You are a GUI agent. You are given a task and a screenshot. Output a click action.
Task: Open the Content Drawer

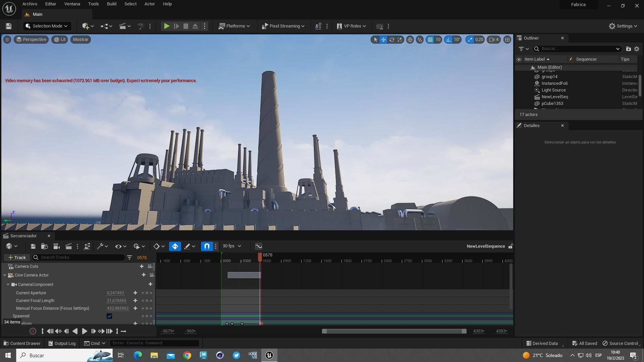click(x=22, y=343)
